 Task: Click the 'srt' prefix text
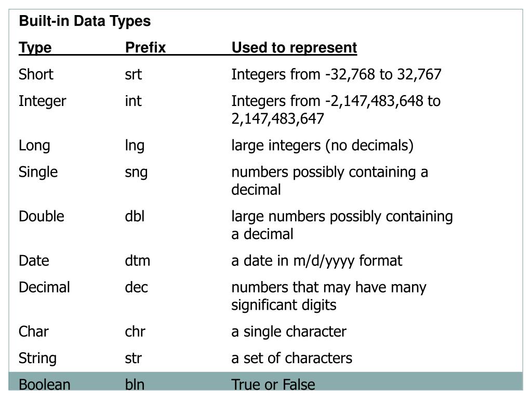(x=134, y=75)
